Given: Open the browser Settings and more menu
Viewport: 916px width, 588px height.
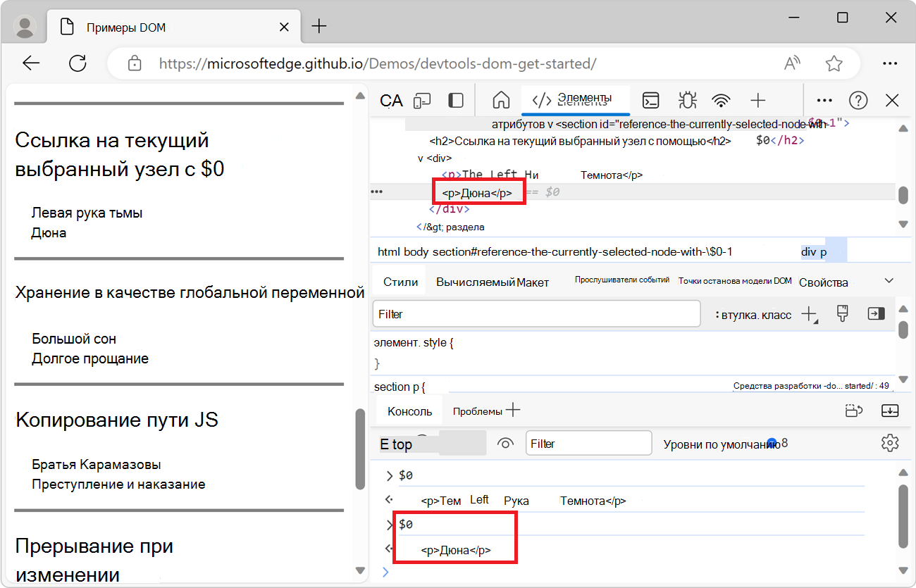Looking at the screenshot, I should pyautogui.click(x=890, y=63).
